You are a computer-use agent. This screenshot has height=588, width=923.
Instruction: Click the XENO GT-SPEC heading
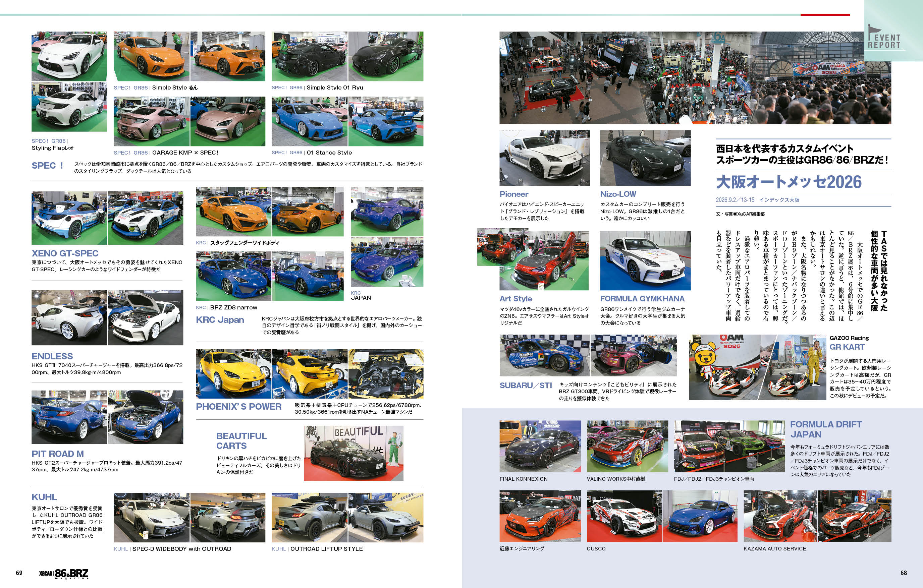click(65, 253)
